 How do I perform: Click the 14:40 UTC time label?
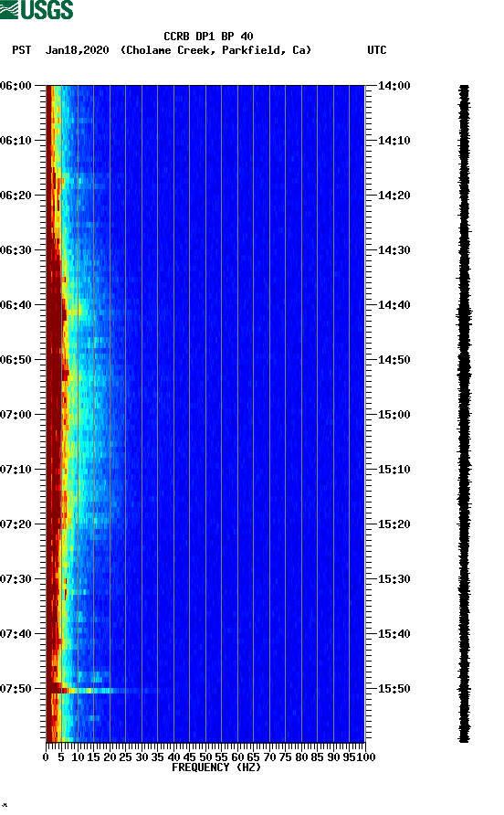pyautogui.click(x=394, y=305)
